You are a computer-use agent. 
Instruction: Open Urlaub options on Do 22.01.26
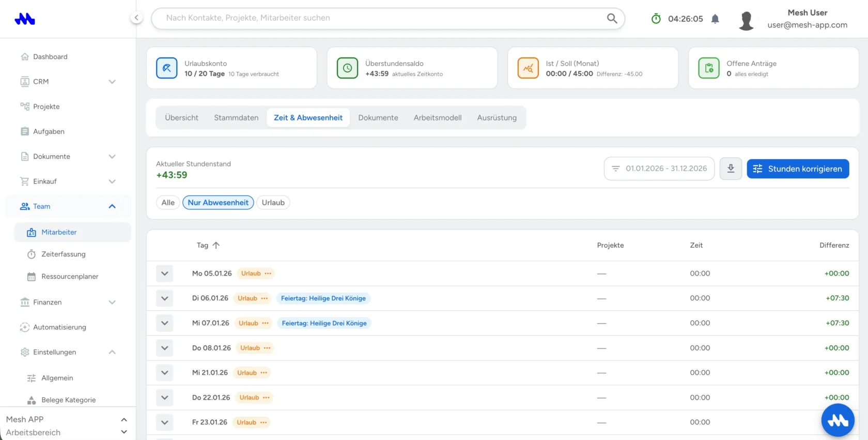[x=266, y=398]
